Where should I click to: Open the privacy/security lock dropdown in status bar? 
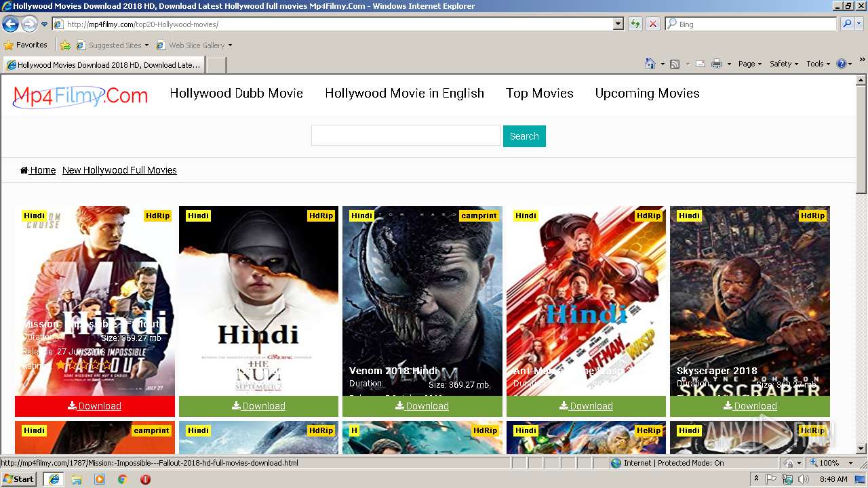click(x=792, y=463)
